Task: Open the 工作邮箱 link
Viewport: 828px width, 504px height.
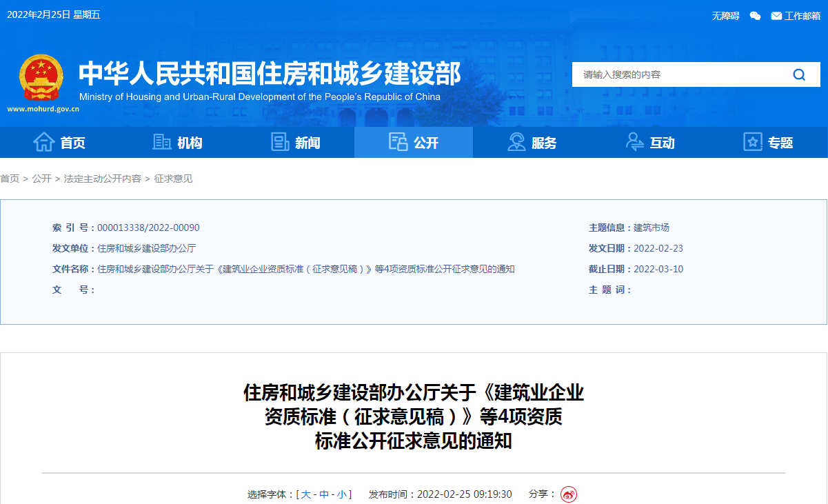Action: pos(802,16)
